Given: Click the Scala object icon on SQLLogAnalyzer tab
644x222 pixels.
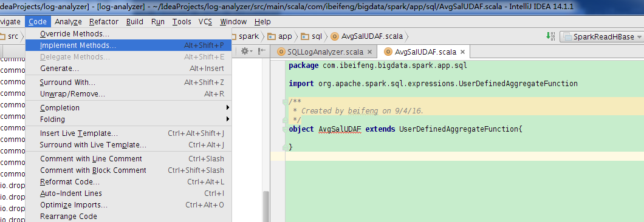Looking at the screenshot, I should click(281, 52).
